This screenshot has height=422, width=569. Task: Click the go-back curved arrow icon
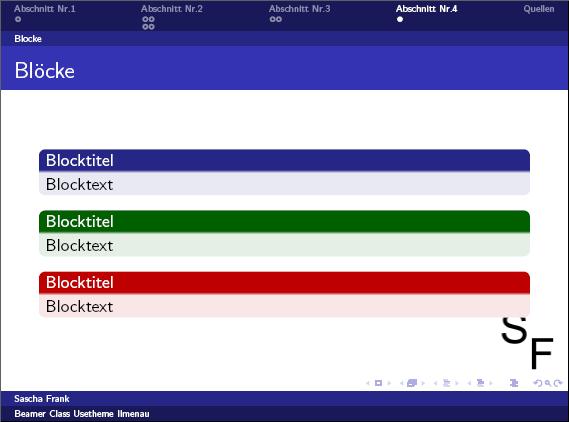coord(538,383)
